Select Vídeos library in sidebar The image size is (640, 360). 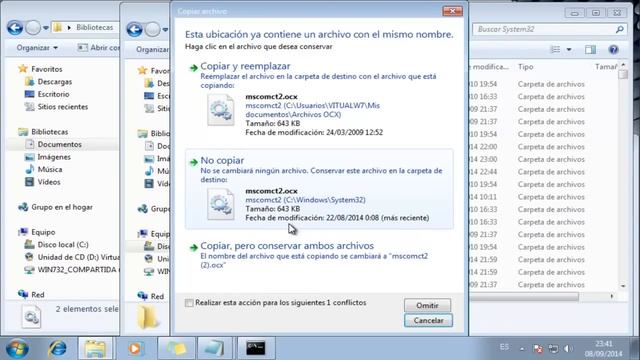[49, 182]
